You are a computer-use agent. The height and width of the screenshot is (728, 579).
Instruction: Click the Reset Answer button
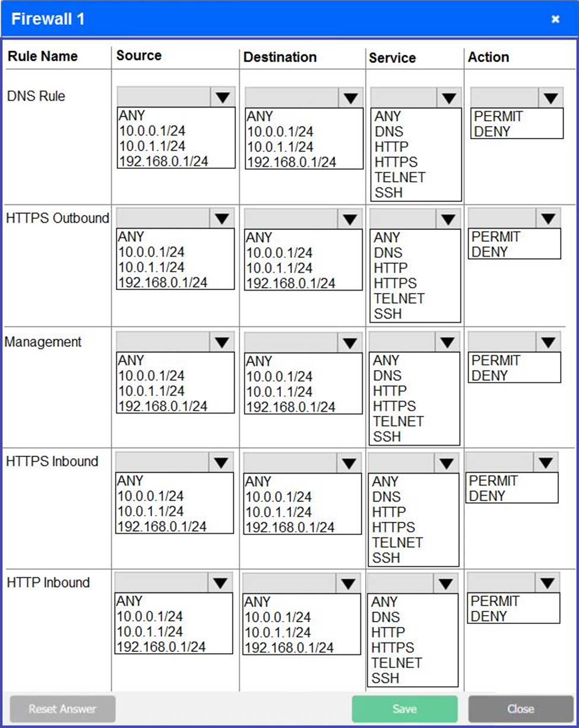pos(62,708)
